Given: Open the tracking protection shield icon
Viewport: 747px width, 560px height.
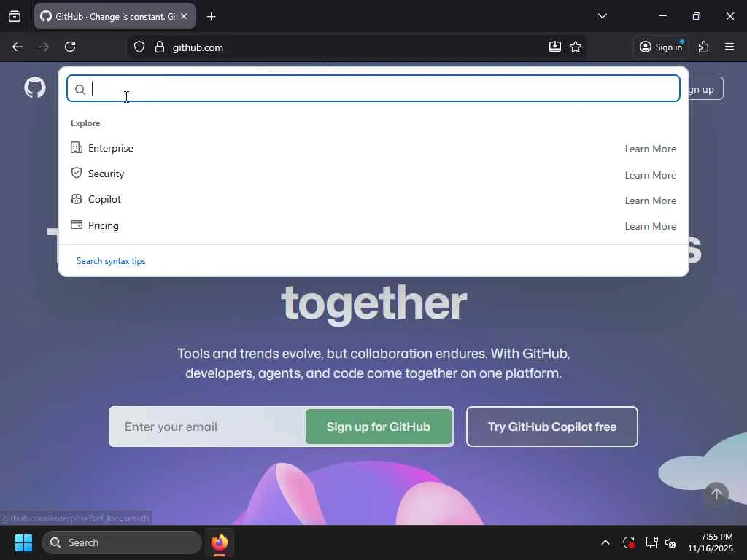Looking at the screenshot, I should click(x=139, y=47).
